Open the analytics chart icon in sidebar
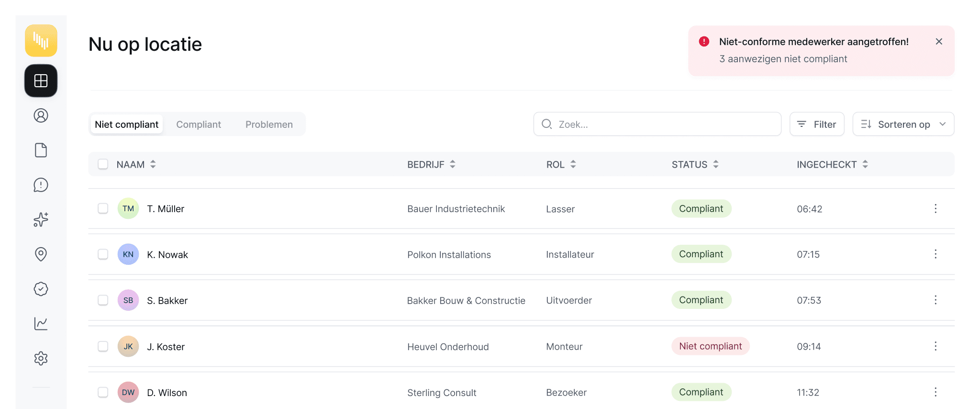Viewport: 980px width, 409px height. click(41, 324)
